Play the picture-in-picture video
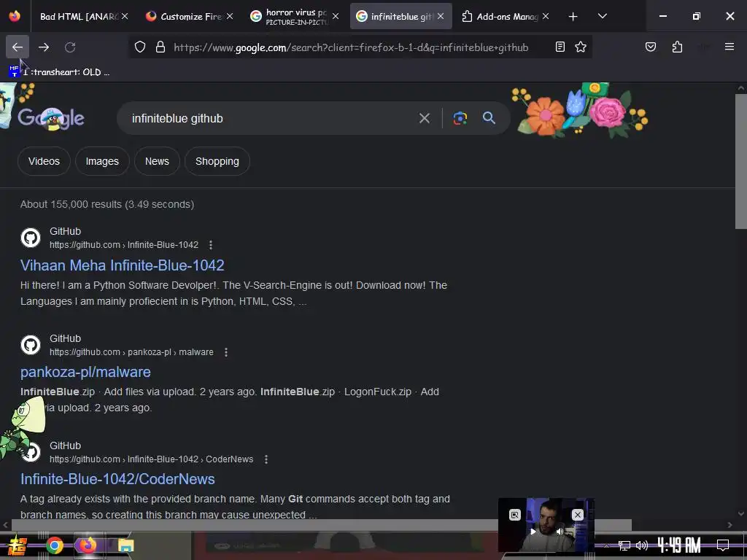This screenshot has height=560, width=747. (533, 531)
